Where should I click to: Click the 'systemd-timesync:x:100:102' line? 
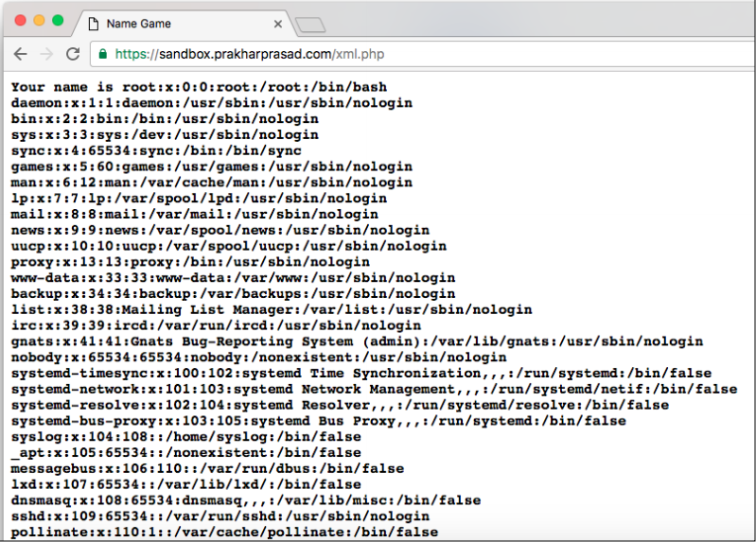(361, 374)
